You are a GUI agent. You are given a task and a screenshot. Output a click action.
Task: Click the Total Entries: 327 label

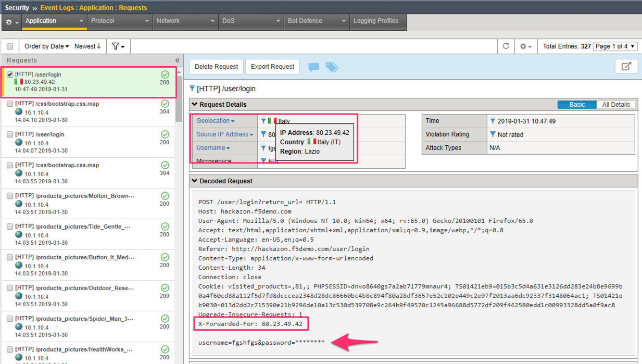[567, 46]
